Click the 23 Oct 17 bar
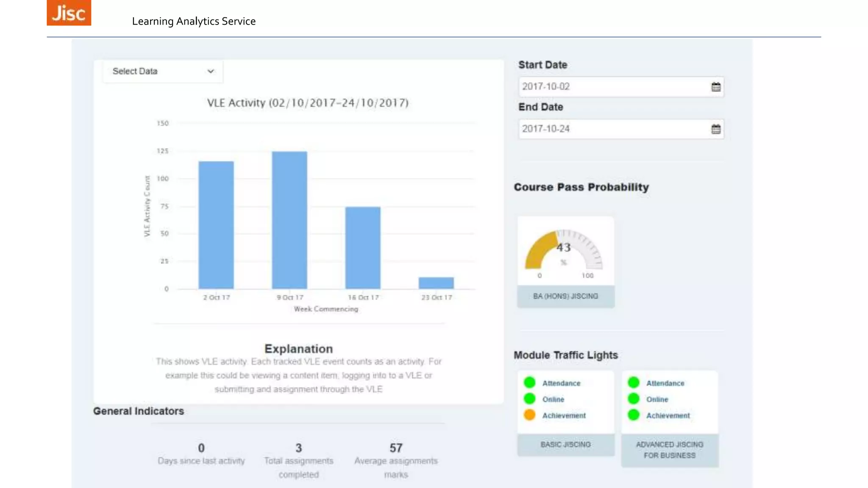The width and height of the screenshot is (868, 488). [436, 283]
